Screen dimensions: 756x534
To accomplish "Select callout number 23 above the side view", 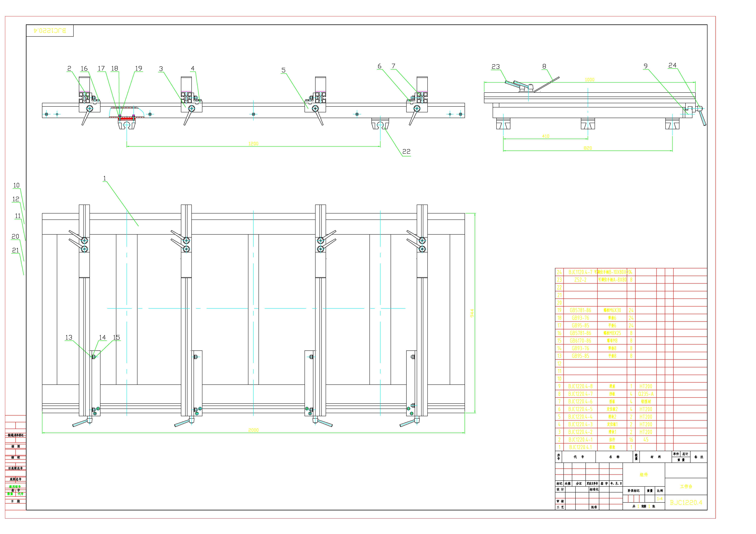I will tap(496, 67).
